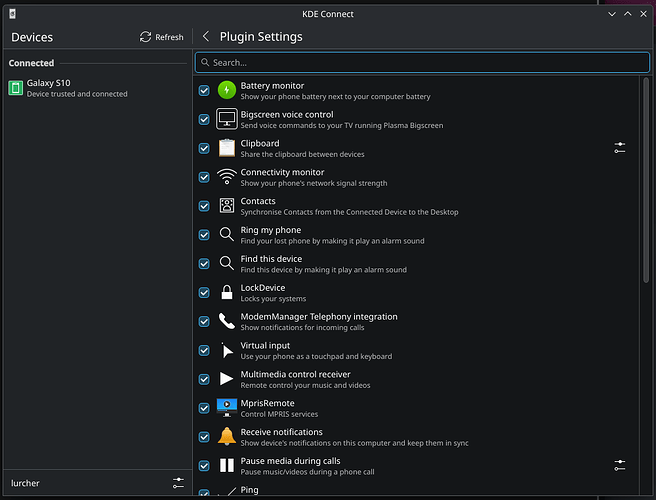Click the Multimedia control receiver play icon
Viewport: 656px width, 500px height.
(227, 379)
